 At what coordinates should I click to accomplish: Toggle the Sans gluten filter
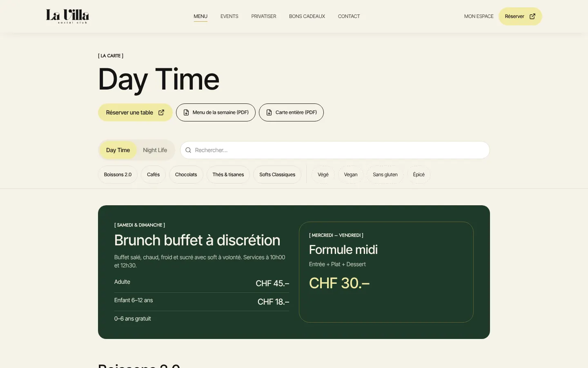(x=385, y=175)
